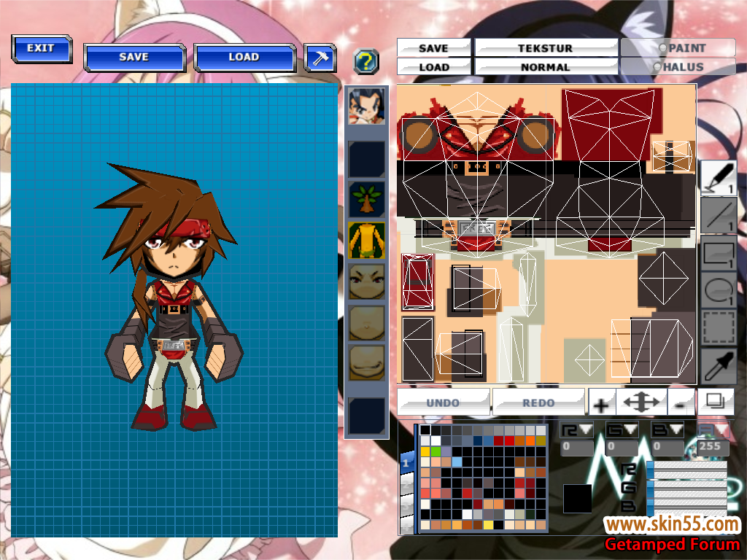Switch to palette page 4 tab

pos(406,524)
